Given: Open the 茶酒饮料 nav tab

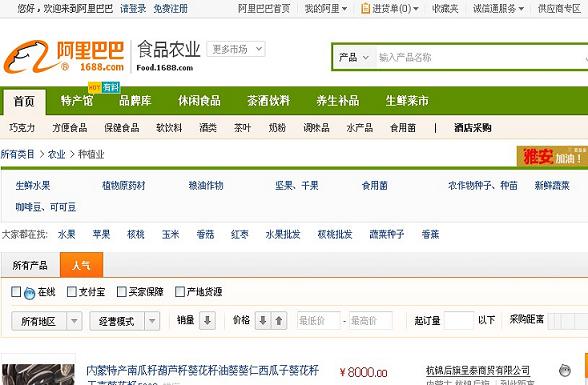Looking at the screenshot, I should tap(268, 101).
